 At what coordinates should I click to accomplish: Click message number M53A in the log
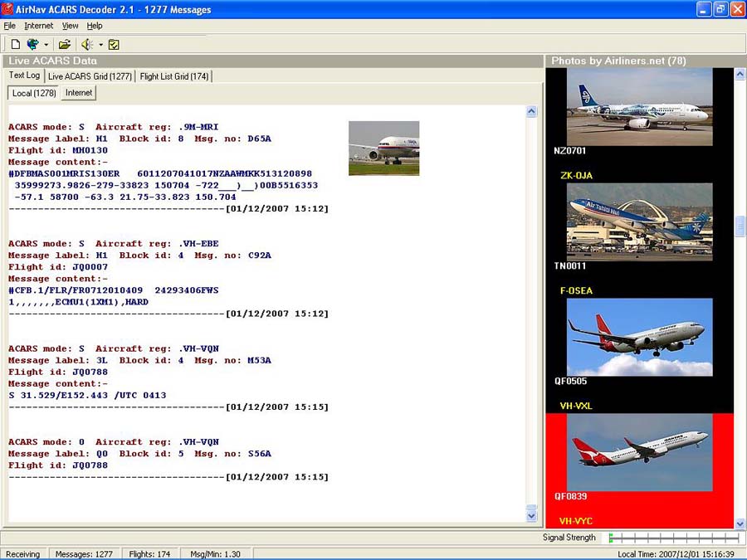pyautogui.click(x=259, y=361)
